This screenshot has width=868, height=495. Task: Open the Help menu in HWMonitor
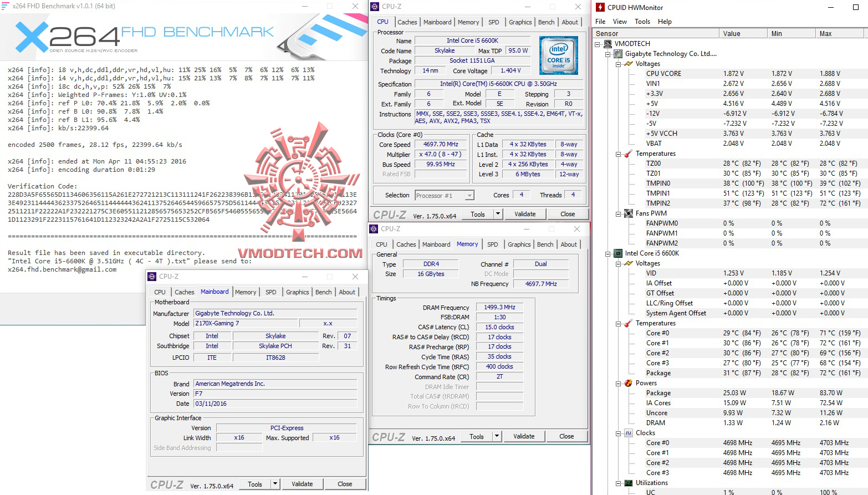(x=665, y=22)
